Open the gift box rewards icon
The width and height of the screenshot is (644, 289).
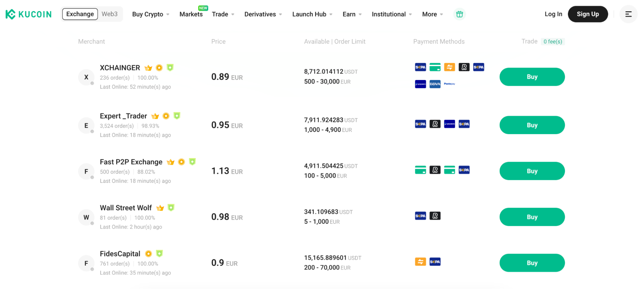click(x=459, y=14)
